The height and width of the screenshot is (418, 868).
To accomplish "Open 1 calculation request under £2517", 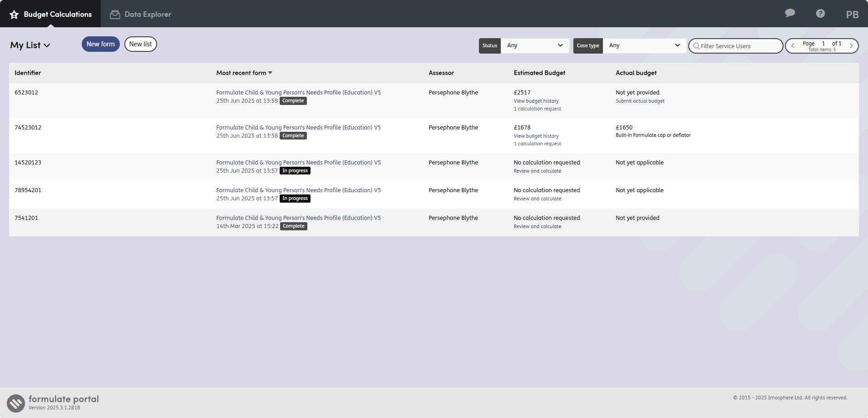I will [x=538, y=109].
